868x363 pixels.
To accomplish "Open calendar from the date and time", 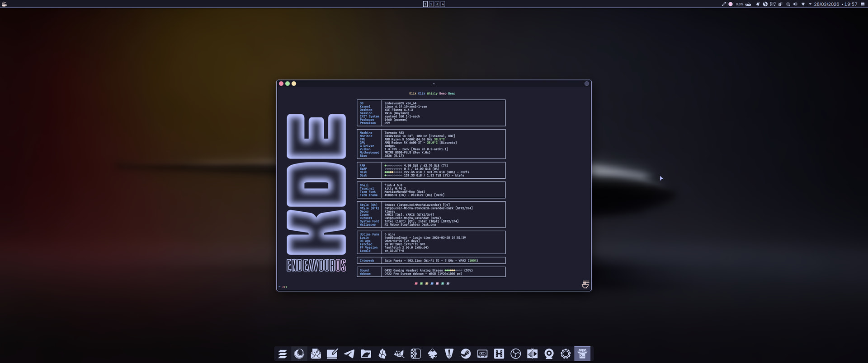I will point(835,4).
